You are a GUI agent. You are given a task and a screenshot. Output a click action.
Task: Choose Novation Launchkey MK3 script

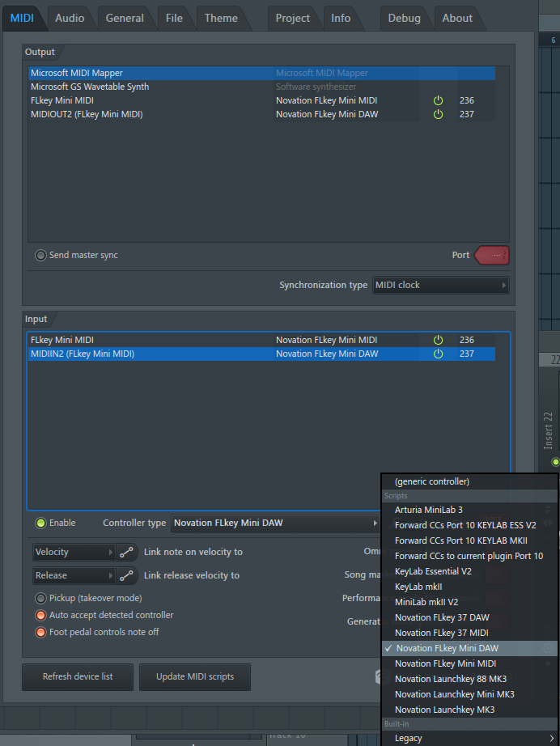click(469, 710)
